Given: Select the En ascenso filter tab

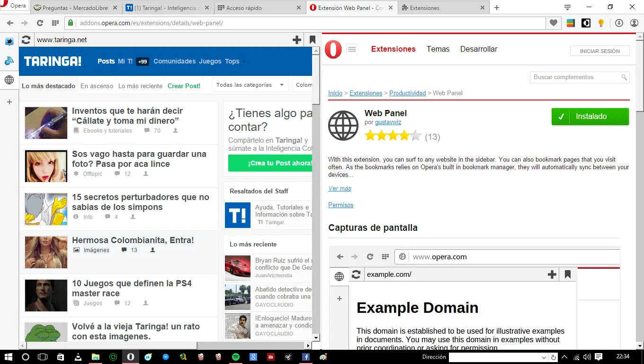Looking at the screenshot, I should 97,86.
